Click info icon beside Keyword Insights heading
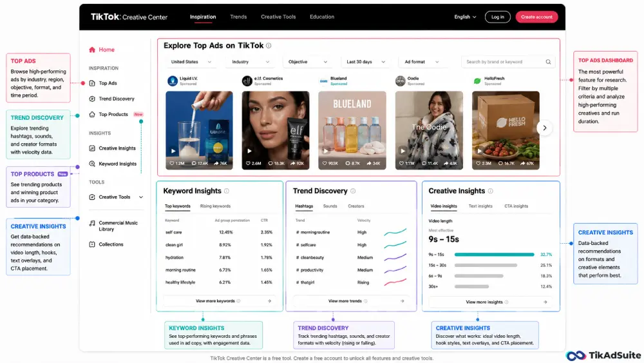Screen dimensions: 644x363 point(226,191)
